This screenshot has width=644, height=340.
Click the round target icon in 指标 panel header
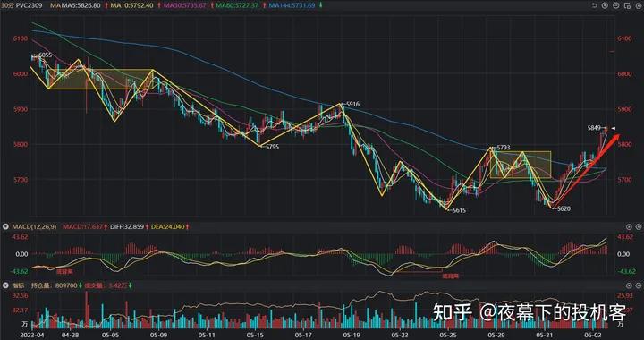tap(629, 285)
